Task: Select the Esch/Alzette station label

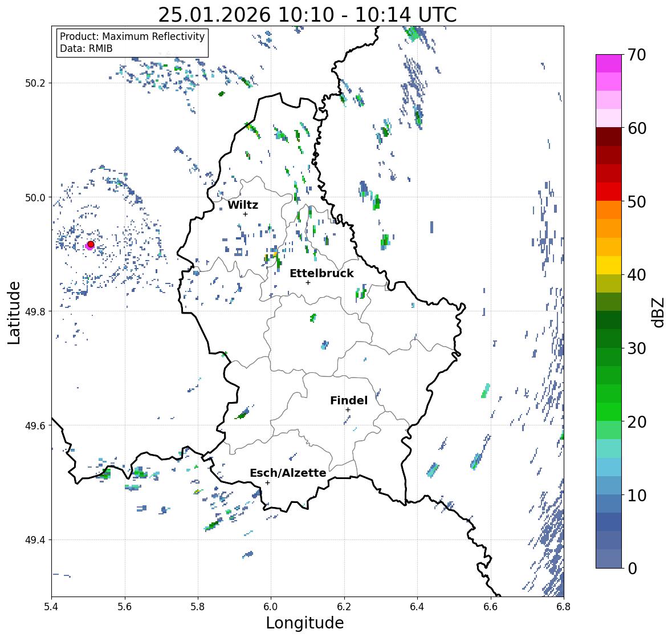Action: pos(288,473)
